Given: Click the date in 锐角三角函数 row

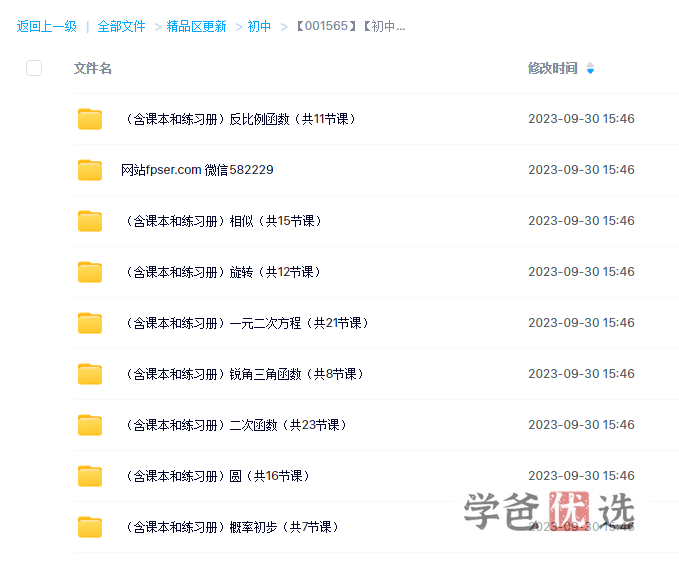Looking at the screenshot, I should pyautogui.click(x=581, y=374).
